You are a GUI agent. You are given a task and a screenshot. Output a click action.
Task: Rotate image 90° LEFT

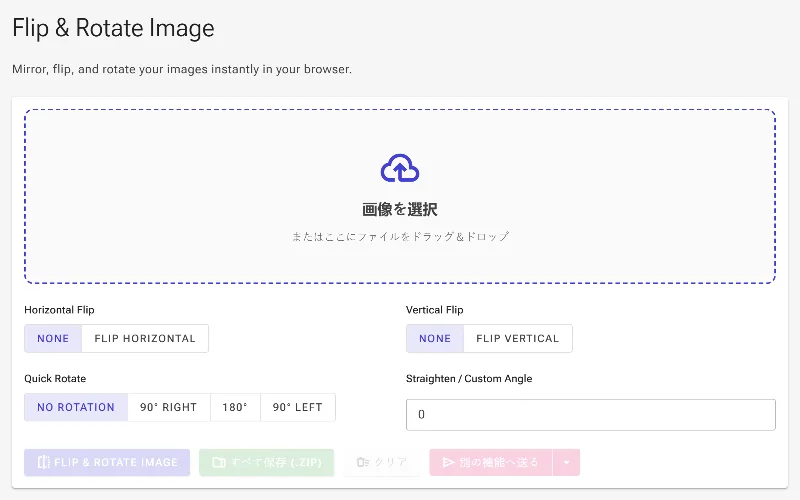click(297, 407)
